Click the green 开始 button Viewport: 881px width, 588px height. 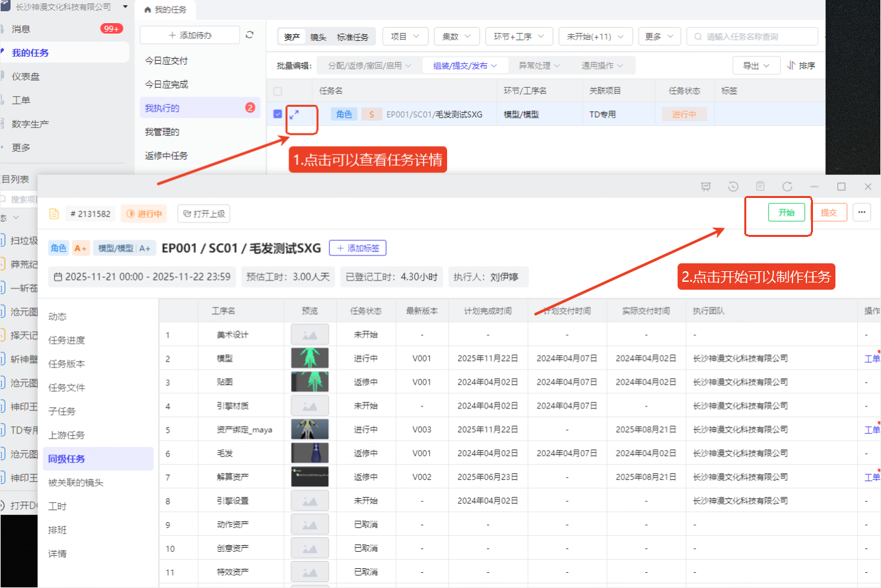786,212
